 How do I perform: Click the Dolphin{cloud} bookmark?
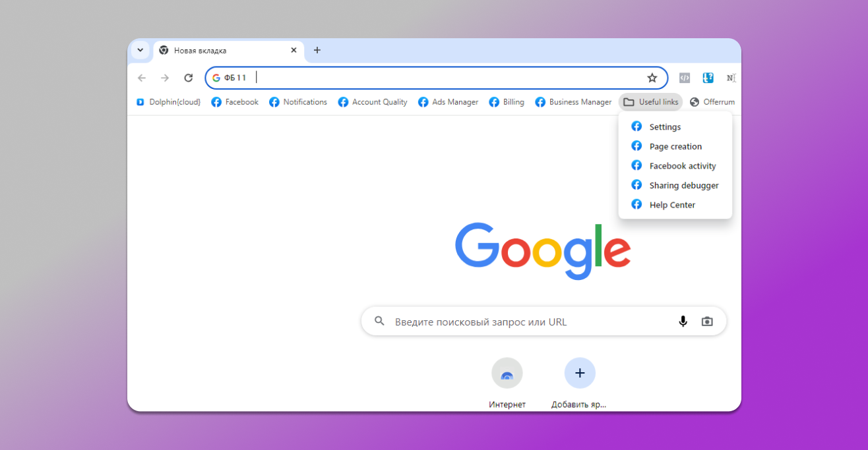(x=168, y=102)
